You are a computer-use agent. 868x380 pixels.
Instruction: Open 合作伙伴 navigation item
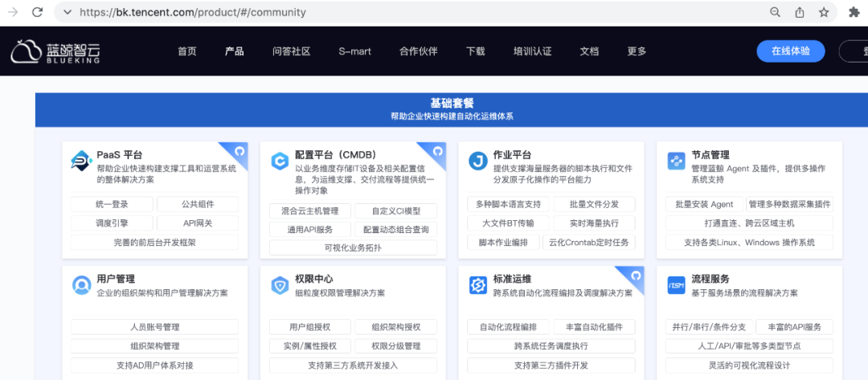(x=419, y=51)
